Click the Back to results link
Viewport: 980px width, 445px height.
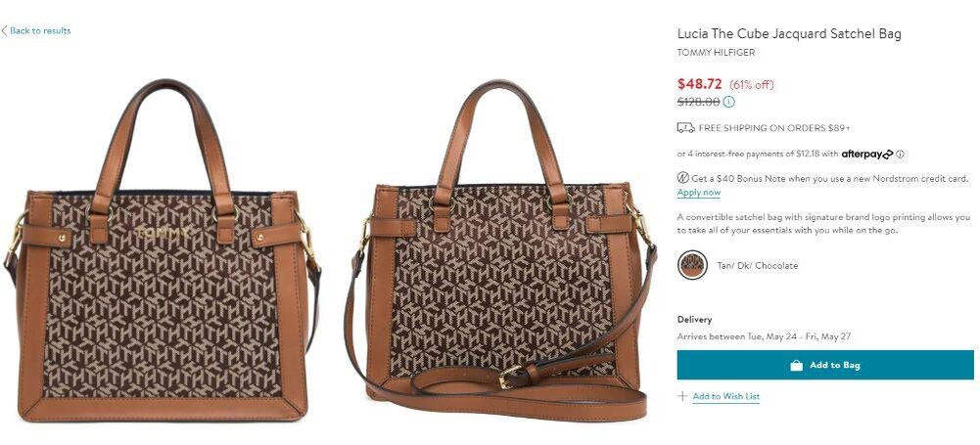(x=36, y=30)
